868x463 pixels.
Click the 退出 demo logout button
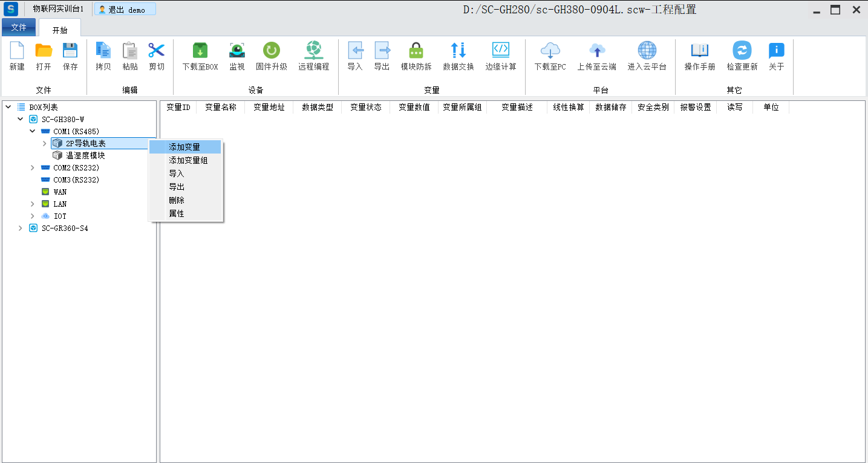tap(125, 10)
